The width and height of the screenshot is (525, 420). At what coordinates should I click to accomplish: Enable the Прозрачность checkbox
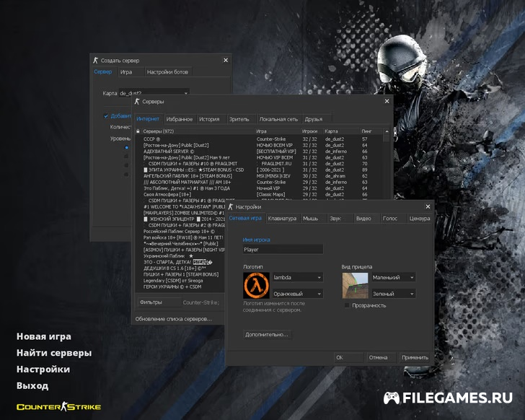(x=347, y=305)
